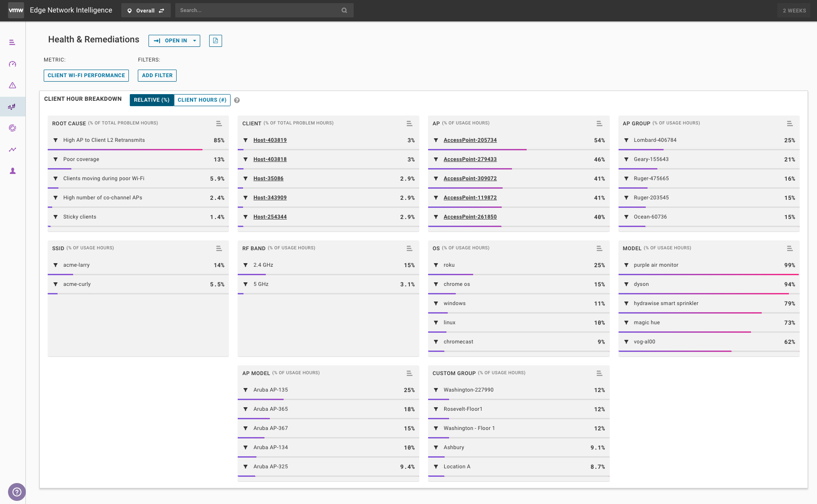Click the Edge Network Intelligence title
The image size is (817, 504).
[x=71, y=10]
